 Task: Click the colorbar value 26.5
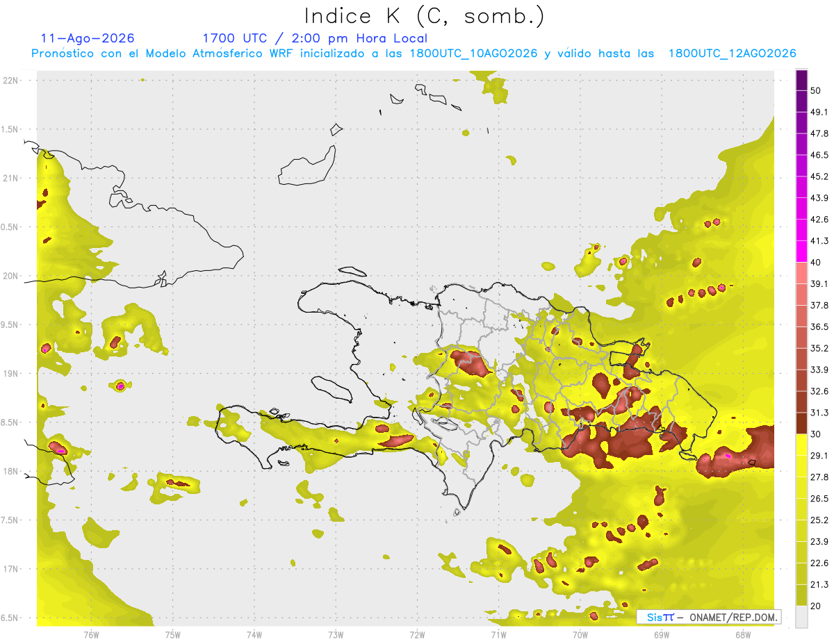coord(819,499)
